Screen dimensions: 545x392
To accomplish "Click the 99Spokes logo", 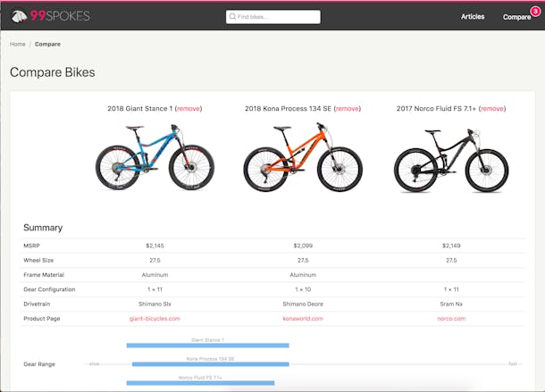I will [x=51, y=16].
